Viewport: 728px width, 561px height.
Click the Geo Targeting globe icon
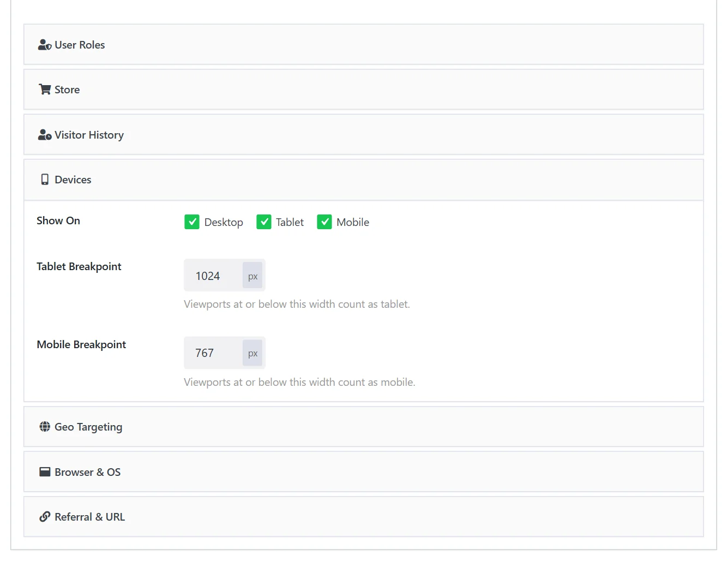[45, 427]
